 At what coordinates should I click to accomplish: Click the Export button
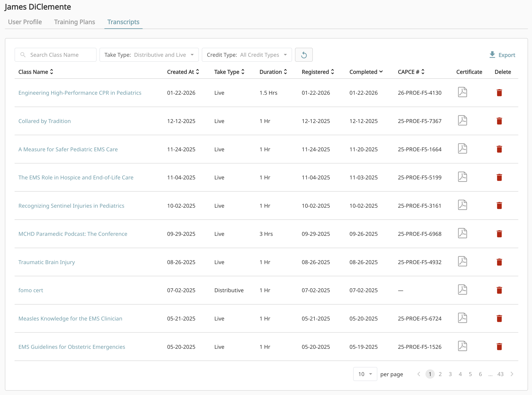[502, 55]
